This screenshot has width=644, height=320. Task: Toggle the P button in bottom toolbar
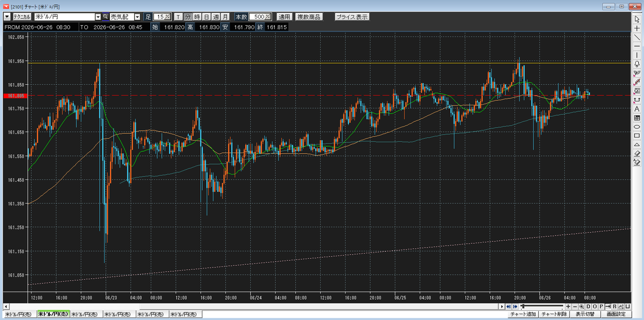(x=601, y=307)
